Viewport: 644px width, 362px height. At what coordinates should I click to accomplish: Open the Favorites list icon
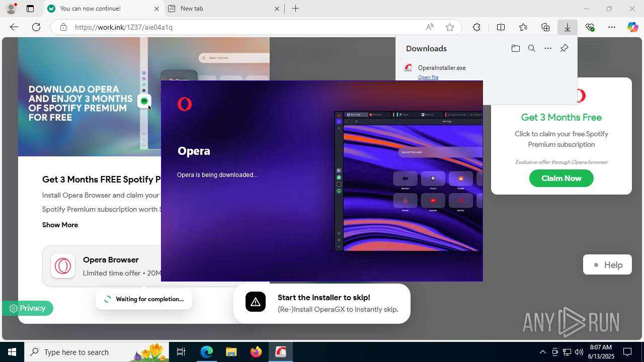(x=523, y=27)
